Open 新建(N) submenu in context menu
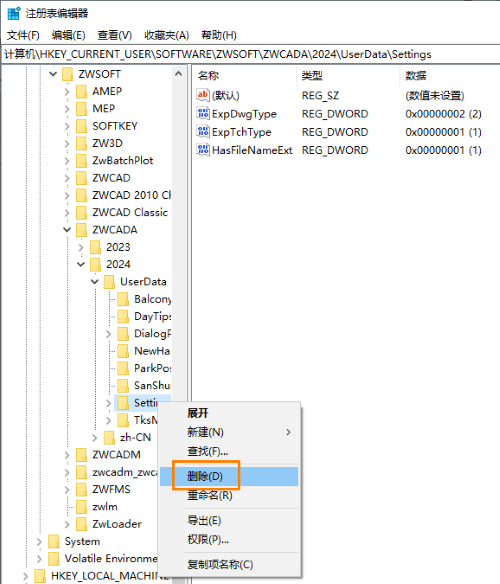This screenshot has height=584, width=500. click(229, 432)
